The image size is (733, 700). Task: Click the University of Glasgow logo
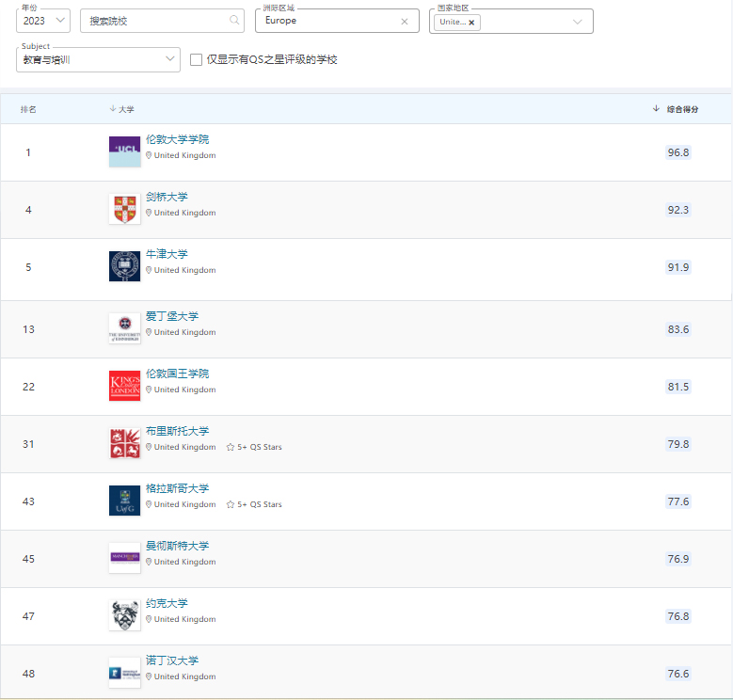click(124, 501)
